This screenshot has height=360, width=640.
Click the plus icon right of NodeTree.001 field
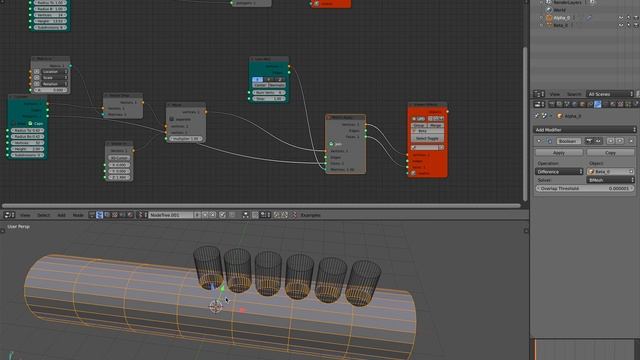tap(205, 215)
